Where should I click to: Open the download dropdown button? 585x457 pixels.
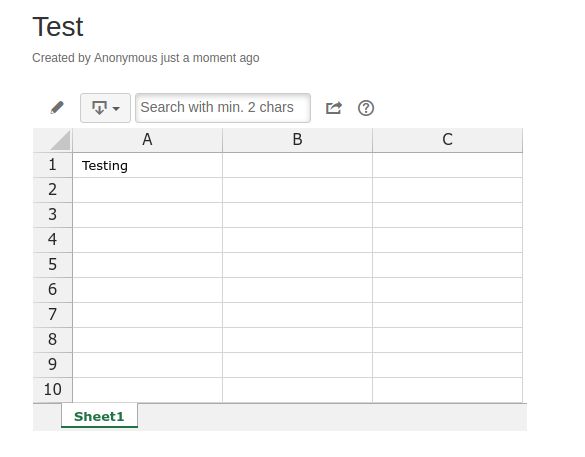(105, 108)
